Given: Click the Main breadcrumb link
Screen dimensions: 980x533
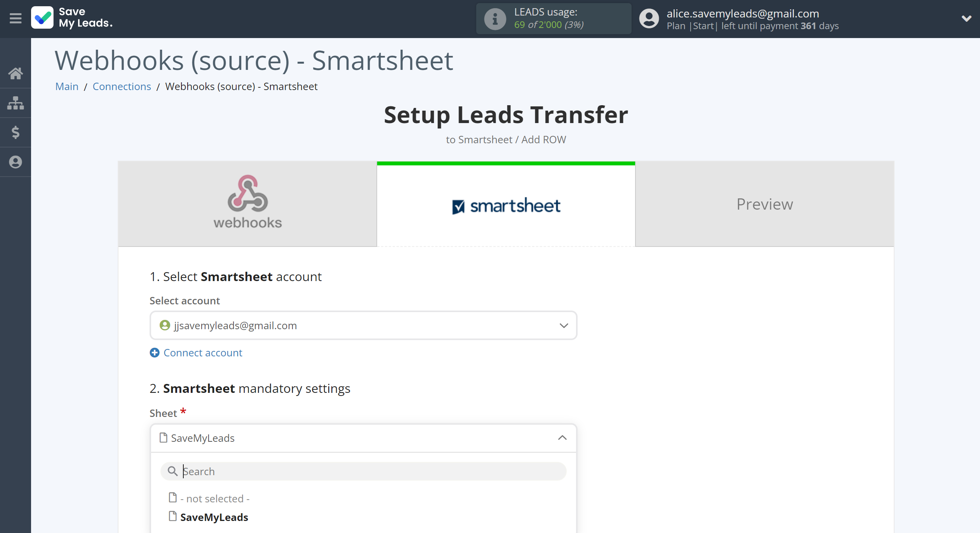Looking at the screenshot, I should tap(66, 86).
